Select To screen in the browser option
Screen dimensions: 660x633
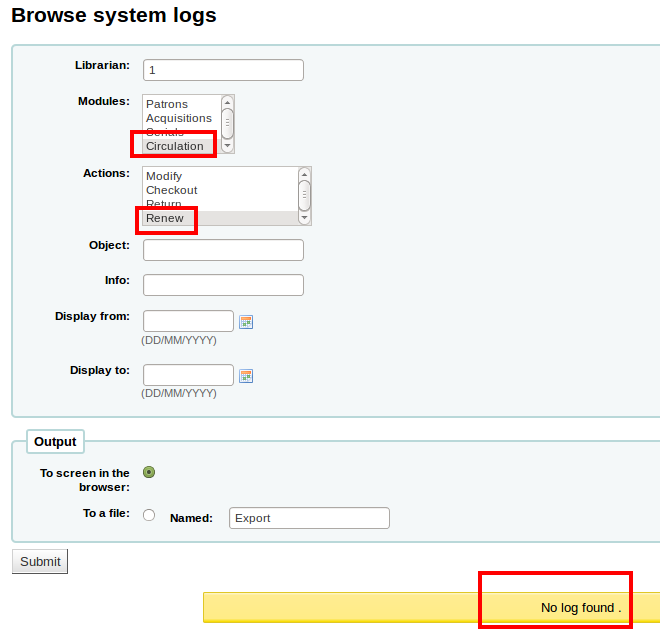tap(149, 472)
